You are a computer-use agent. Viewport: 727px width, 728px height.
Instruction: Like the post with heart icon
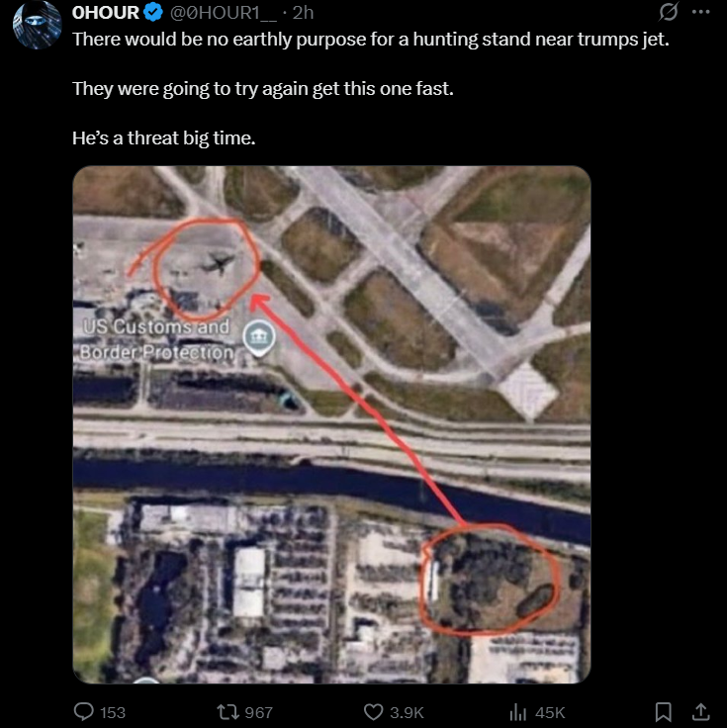[373, 712]
